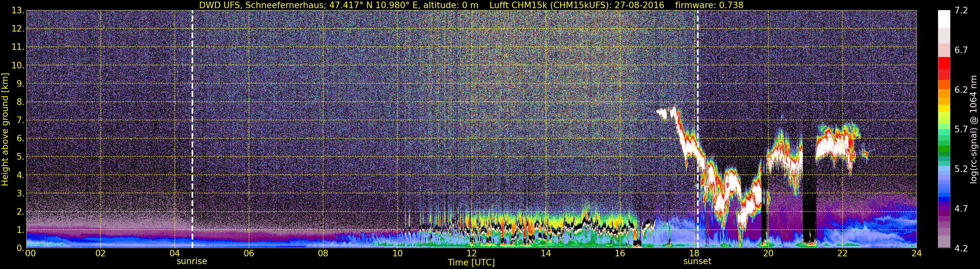Screen dimensions: 980x269
Task: Click the x-axis tick label 20
Action: [768, 254]
